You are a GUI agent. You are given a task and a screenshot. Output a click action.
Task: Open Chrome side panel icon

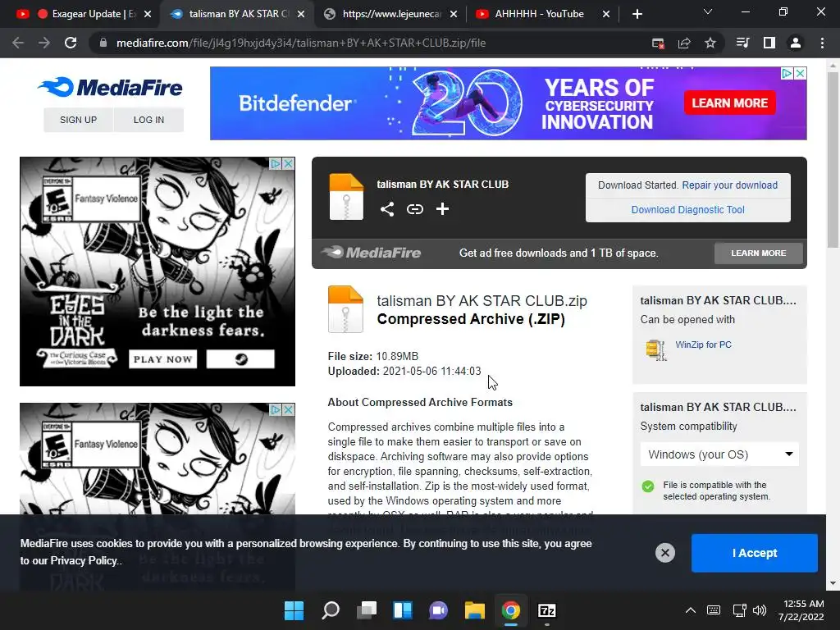click(769, 43)
